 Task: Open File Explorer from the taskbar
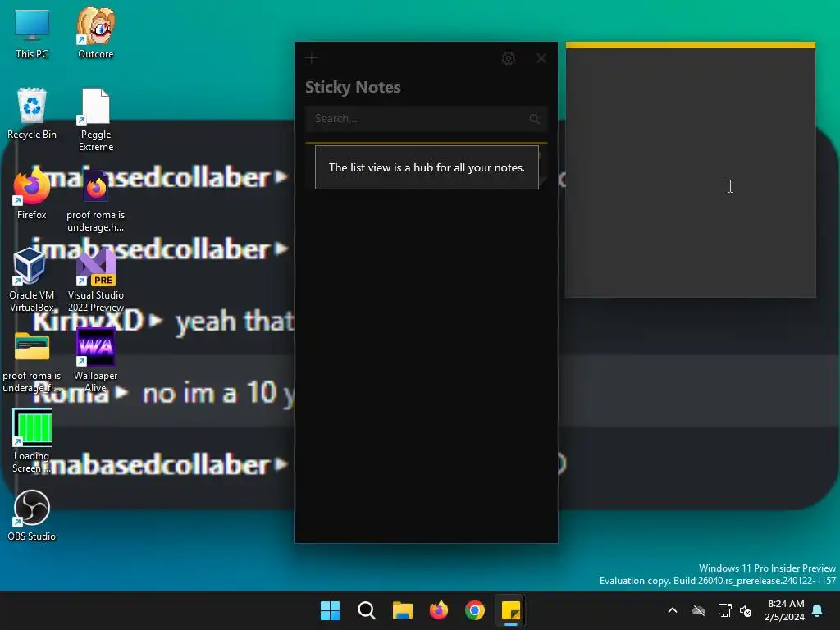402,610
